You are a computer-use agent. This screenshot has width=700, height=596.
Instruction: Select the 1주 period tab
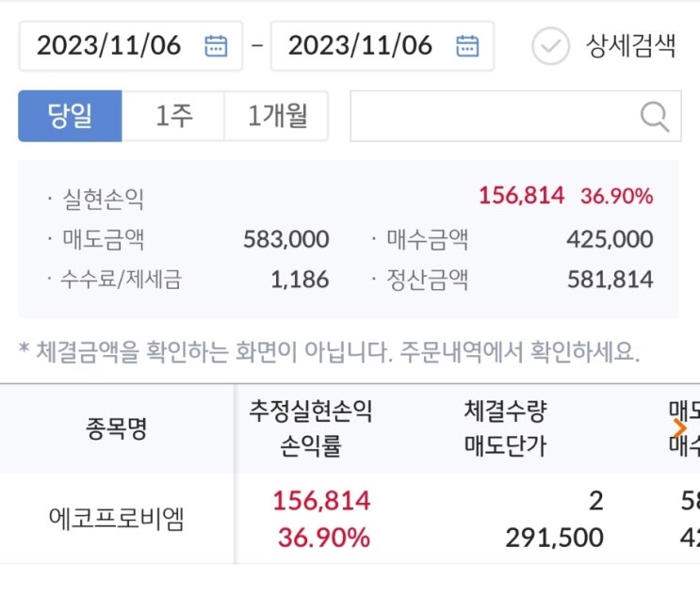173,116
